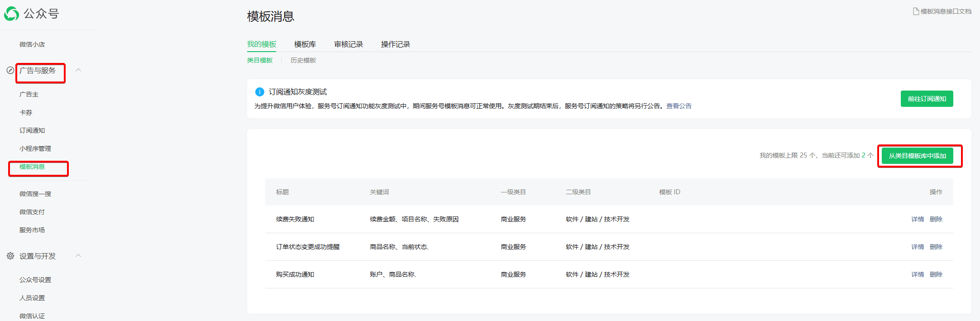Click the blue info icon by 订阅通知灰度测试

coord(260,92)
